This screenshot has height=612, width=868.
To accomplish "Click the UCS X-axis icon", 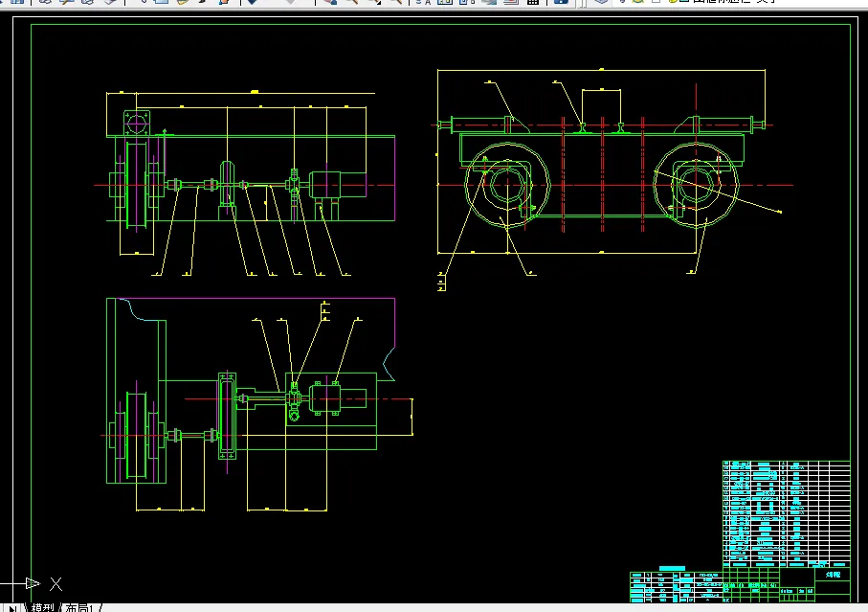I will (x=33, y=583).
